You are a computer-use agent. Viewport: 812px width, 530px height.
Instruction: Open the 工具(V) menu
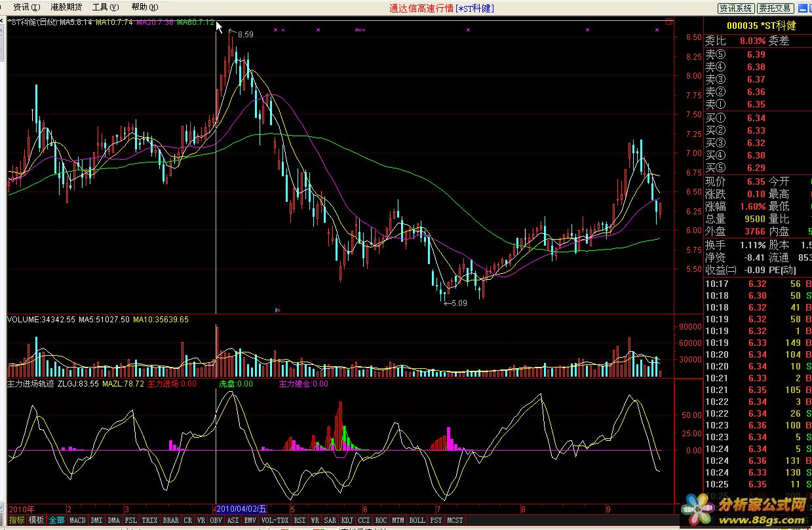coord(105,7)
